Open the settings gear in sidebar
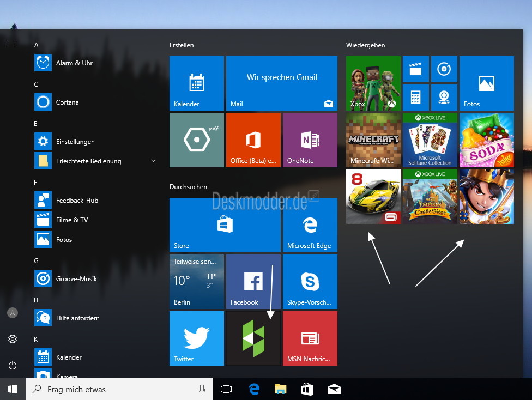 tap(13, 339)
